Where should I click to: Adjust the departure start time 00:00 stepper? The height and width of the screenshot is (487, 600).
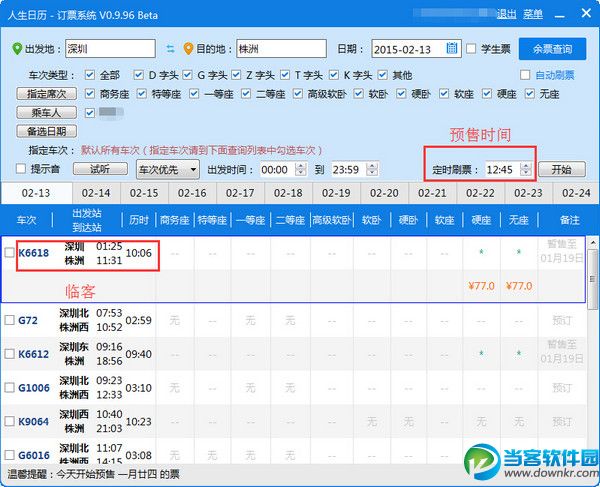[x=301, y=169]
